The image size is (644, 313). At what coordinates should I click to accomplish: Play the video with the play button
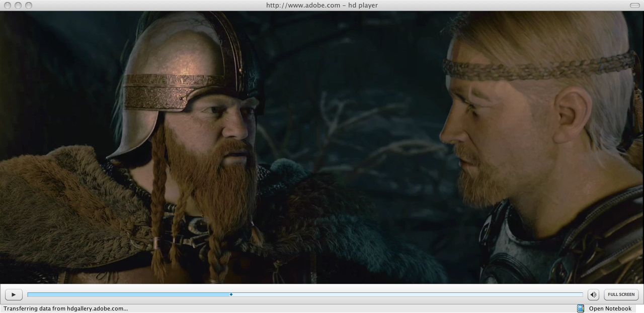(14, 294)
